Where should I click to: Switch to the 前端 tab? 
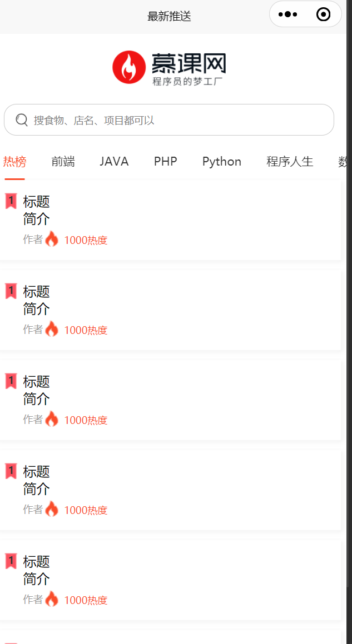[63, 162]
